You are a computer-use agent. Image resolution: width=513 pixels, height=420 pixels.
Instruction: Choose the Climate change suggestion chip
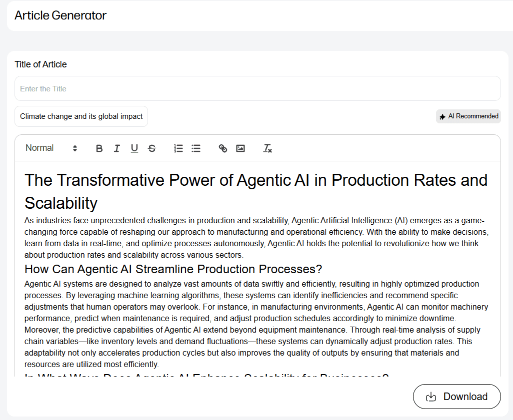(81, 116)
